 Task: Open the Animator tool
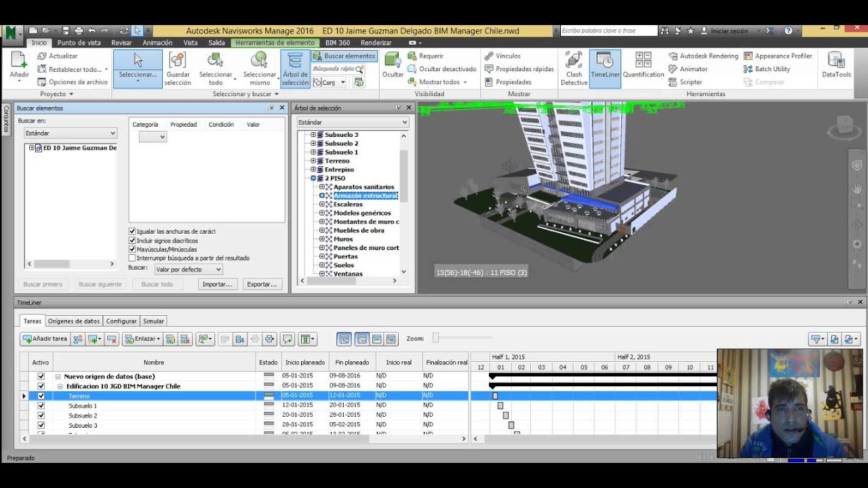[688, 69]
